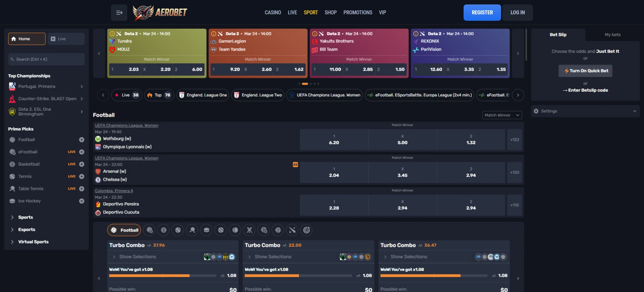Turn On Quick Bet
The width and height of the screenshot is (644, 292).
coord(585,71)
